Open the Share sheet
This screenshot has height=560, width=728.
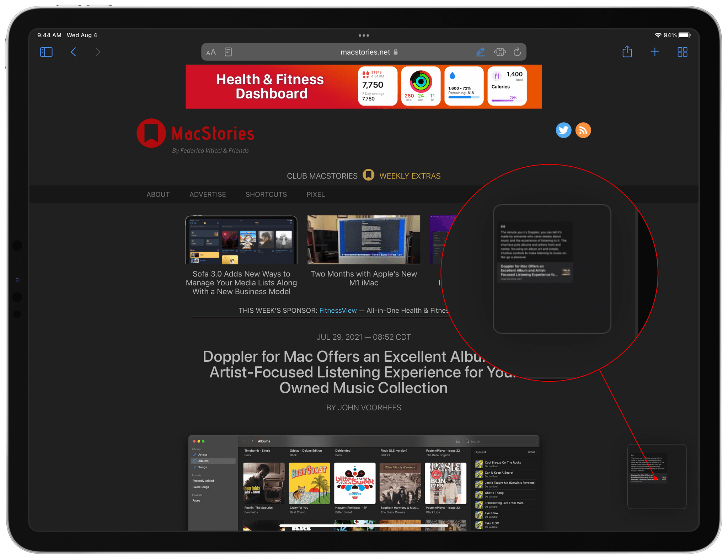(627, 52)
